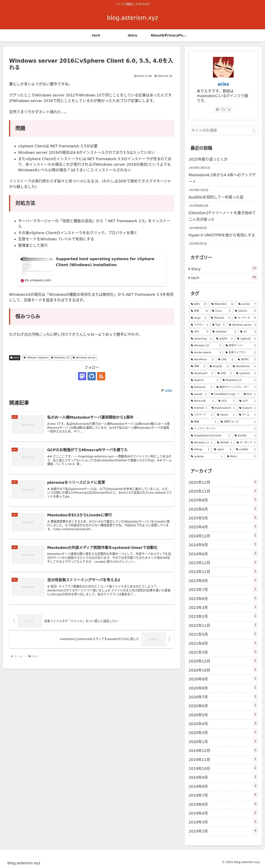Click the search magnifier icon in sidebar
The image size is (265, 868).
click(253, 131)
